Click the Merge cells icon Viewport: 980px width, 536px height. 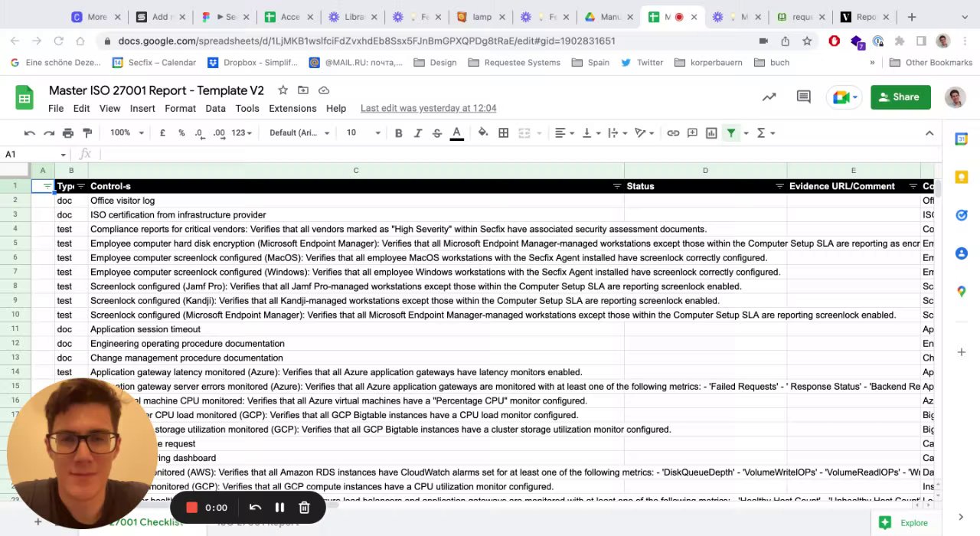pyautogui.click(x=524, y=133)
